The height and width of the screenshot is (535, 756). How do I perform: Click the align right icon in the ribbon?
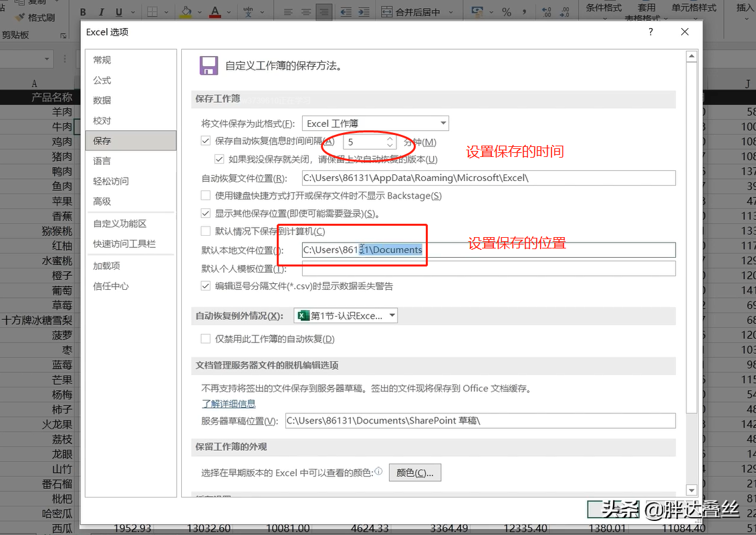click(x=324, y=12)
